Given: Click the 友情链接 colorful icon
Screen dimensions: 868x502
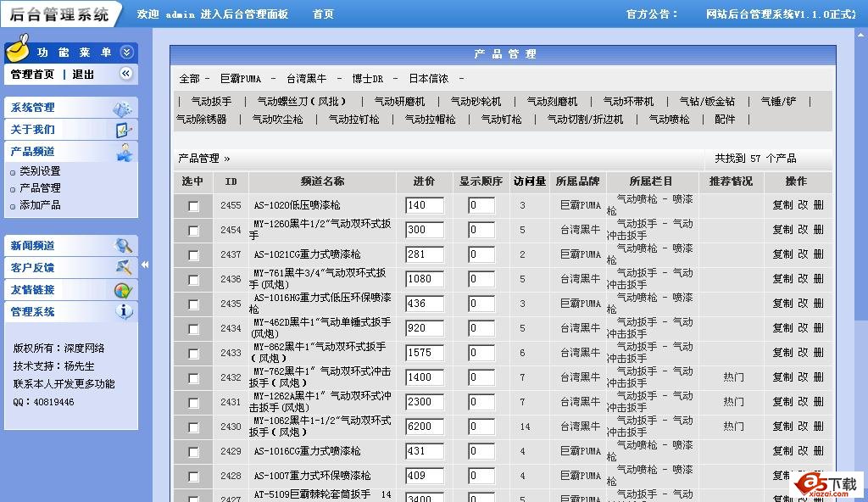Looking at the screenshot, I should 123,290.
